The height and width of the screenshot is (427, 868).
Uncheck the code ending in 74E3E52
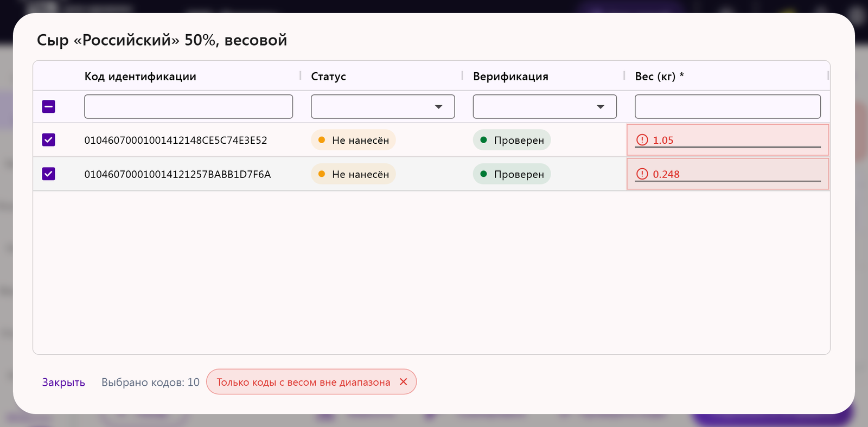(x=49, y=140)
